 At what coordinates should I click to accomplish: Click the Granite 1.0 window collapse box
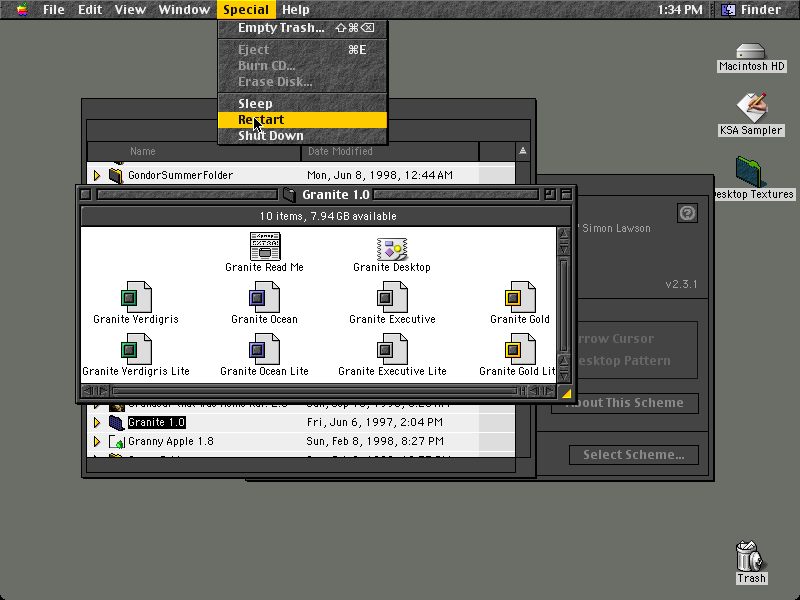566,194
